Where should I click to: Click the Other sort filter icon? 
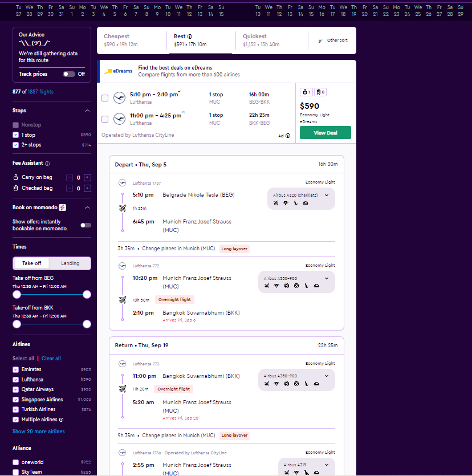[320, 40]
